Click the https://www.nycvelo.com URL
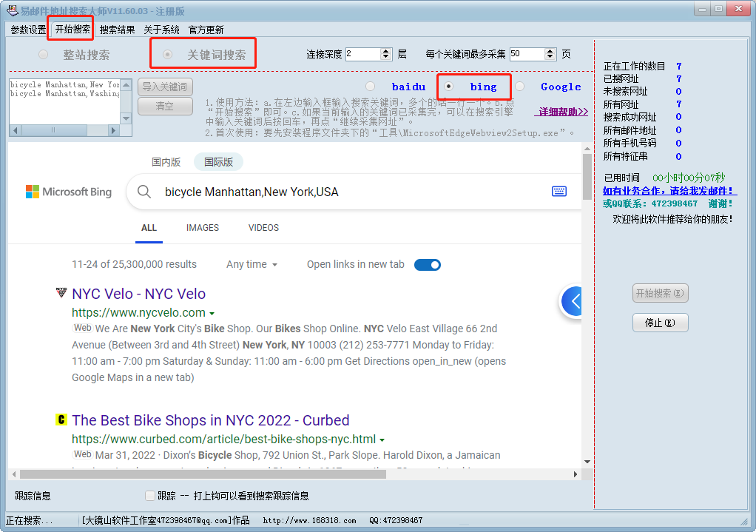The width and height of the screenshot is (756, 532). point(139,312)
